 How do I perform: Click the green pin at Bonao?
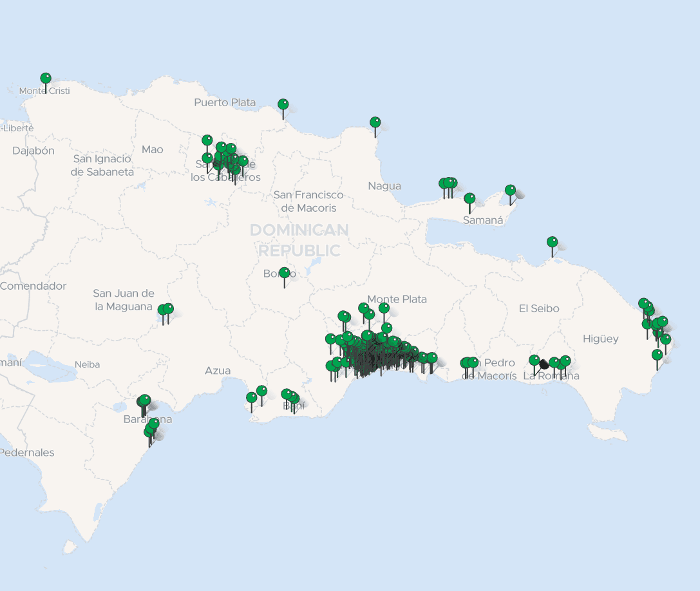[285, 273]
